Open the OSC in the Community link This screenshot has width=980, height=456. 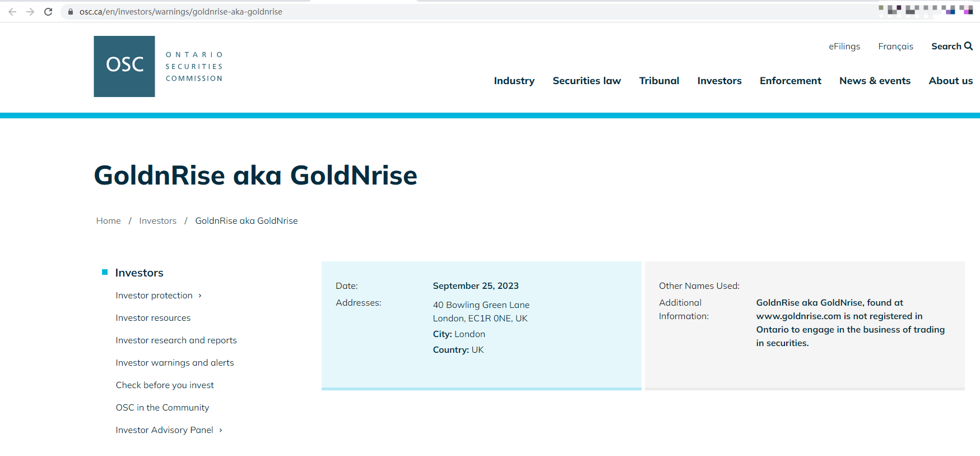coord(162,408)
